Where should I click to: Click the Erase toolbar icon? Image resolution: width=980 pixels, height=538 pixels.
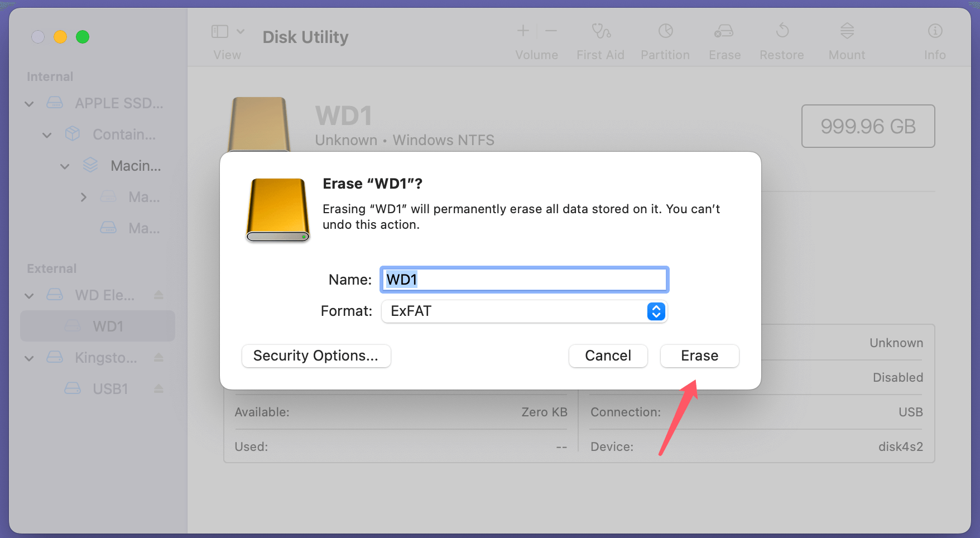point(724,39)
